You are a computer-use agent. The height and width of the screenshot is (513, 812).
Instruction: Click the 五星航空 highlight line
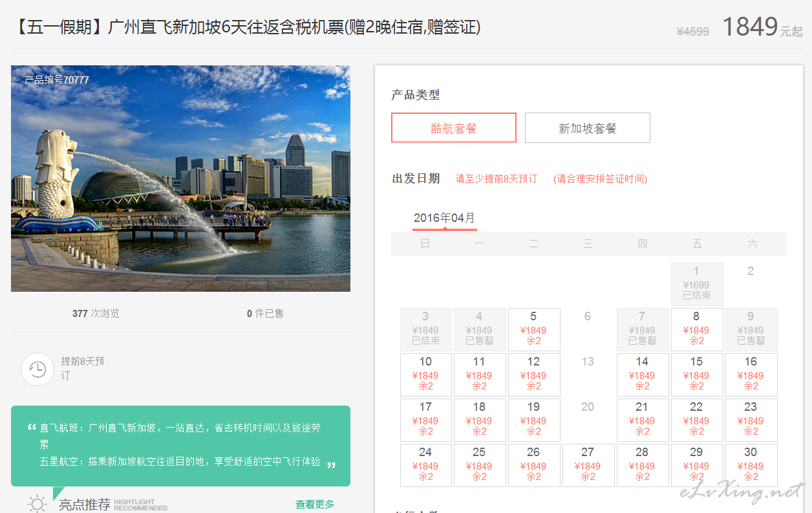pyautogui.click(x=180, y=461)
